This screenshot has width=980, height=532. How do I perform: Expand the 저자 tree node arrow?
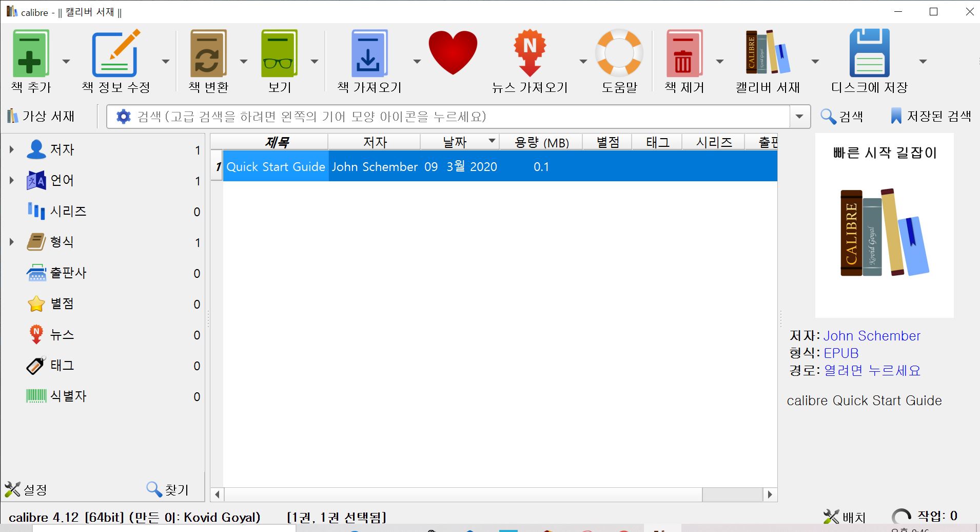coord(11,149)
